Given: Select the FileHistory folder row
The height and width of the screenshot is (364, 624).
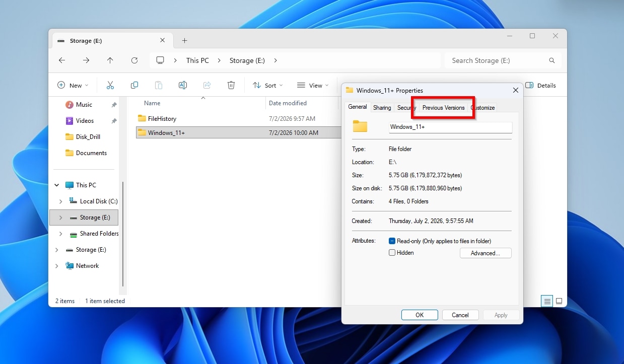Looking at the screenshot, I should point(239,119).
